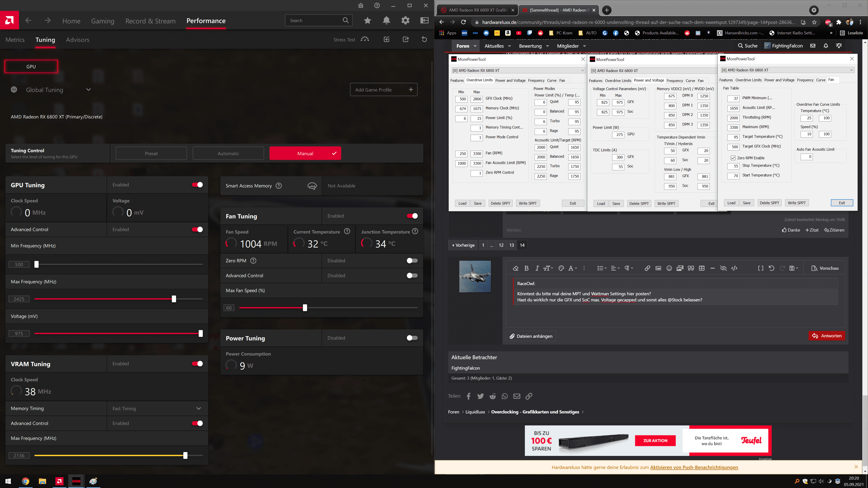
Task: Click the insert image icon in forum editor
Action: [658, 268]
